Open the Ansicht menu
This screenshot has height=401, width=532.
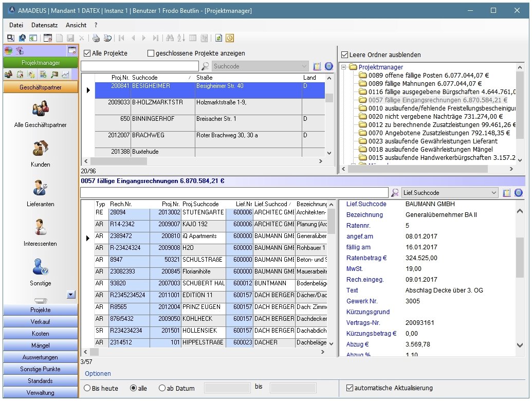click(76, 25)
